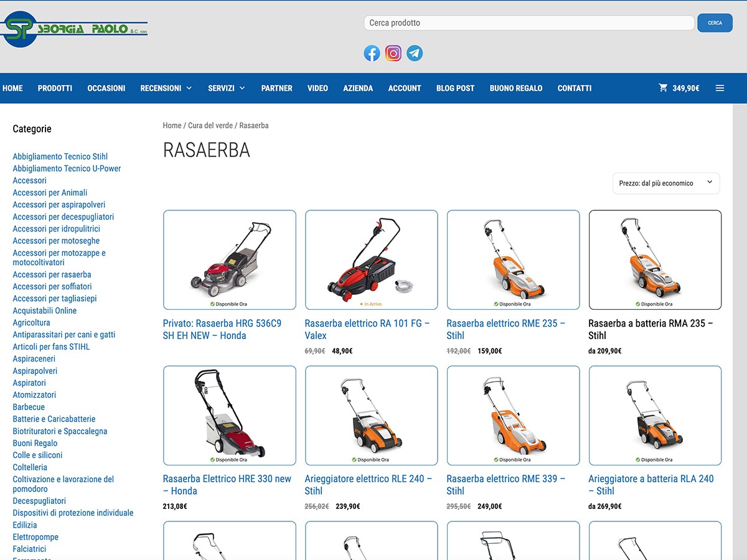Open Rasaerba elettrico RME 339 Stihl link
Image resolution: width=747 pixels, height=560 pixels.
[x=506, y=485]
